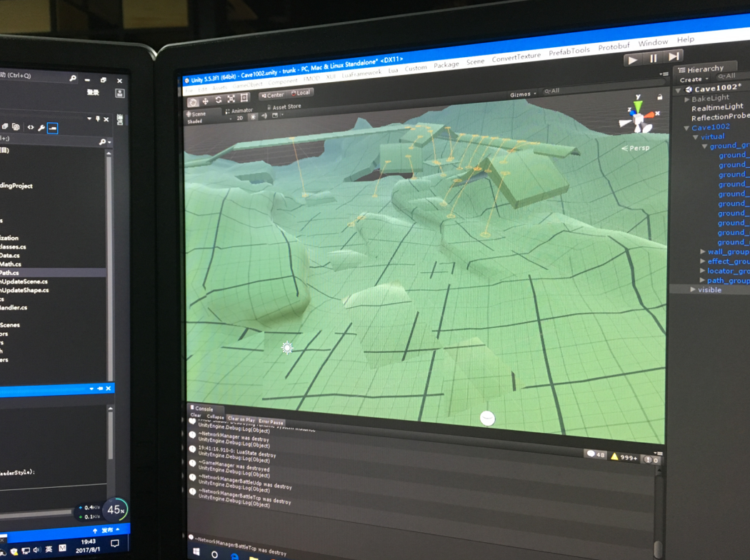Viewport: 750px width, 560px height.
Task: Select the Scale tool in Unity toolbar
Action: pos(231,99)
